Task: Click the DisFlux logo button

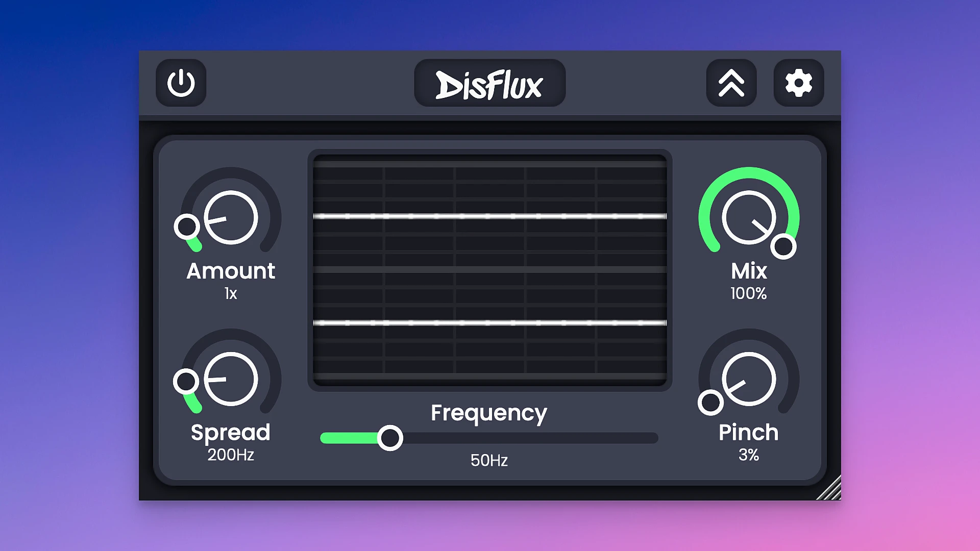Action: click(489, 83)
